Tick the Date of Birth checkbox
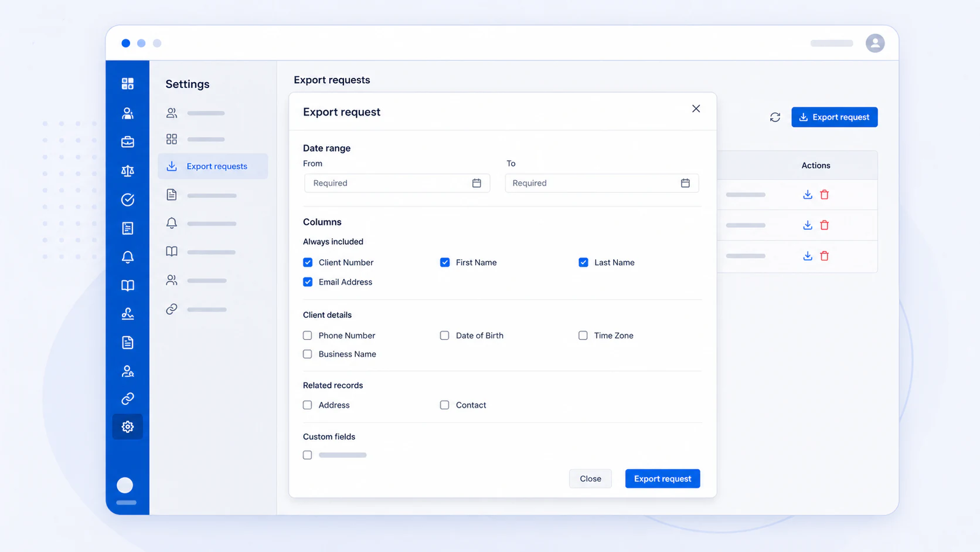The image size is (980, 552). (445, 336)
